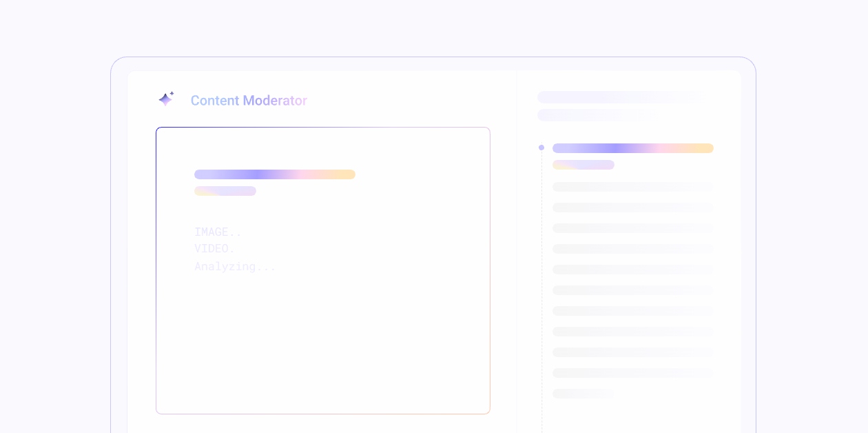The width and height of the screenshot is (868, 433).
Task: Select the second gray skeleton row in the timeline list
Action: [632, 208]
